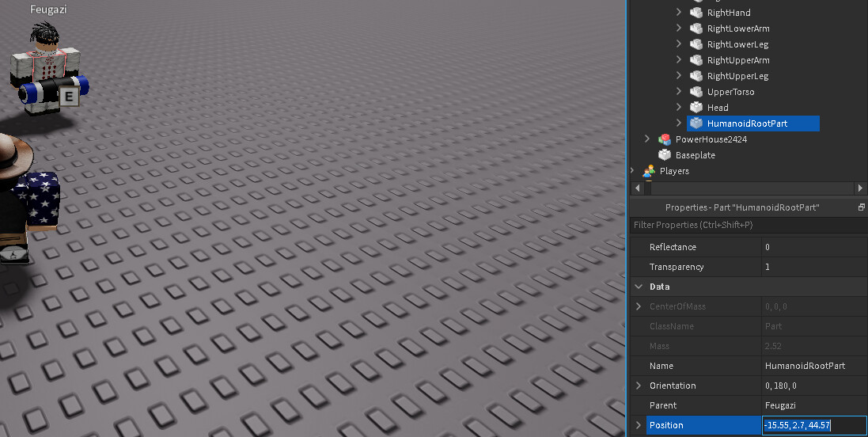Expand the UpperTorso tree node

click(x=679, y=91)
